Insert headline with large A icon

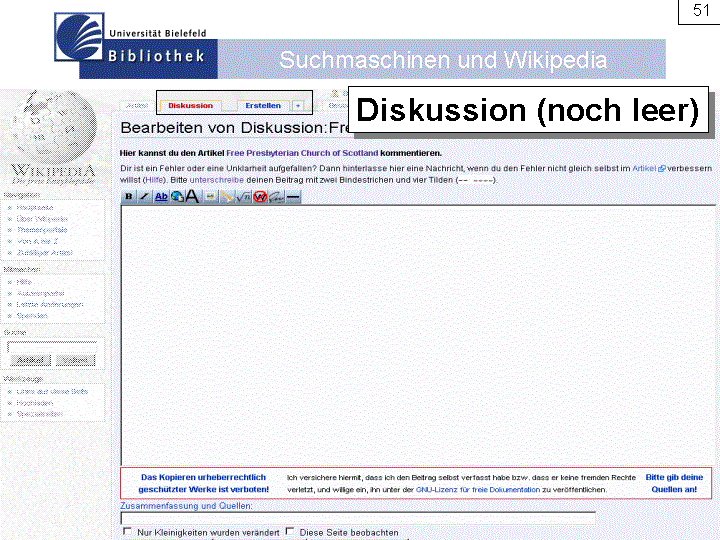click(x=192, y=197)
